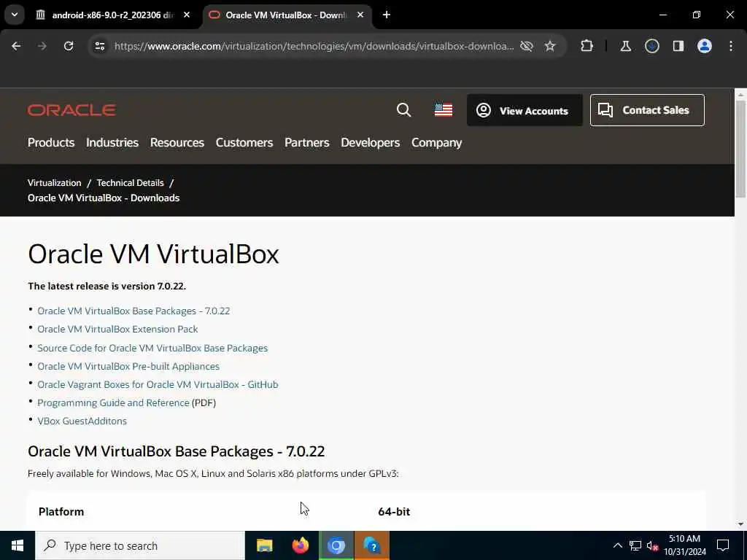Open the downloads icon in toolbar

(x=652, y=46)
